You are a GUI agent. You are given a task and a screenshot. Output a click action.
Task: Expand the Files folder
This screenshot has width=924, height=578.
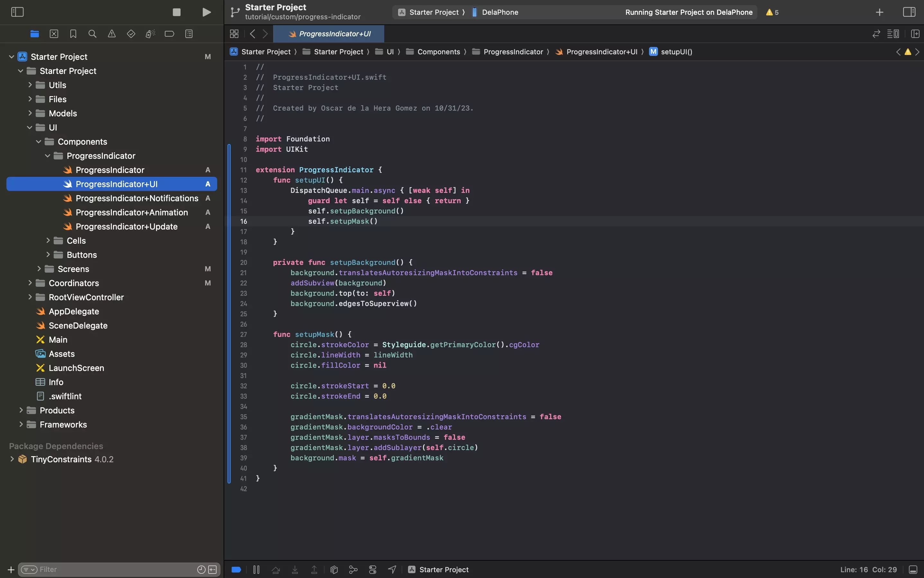tap(30, 99)
